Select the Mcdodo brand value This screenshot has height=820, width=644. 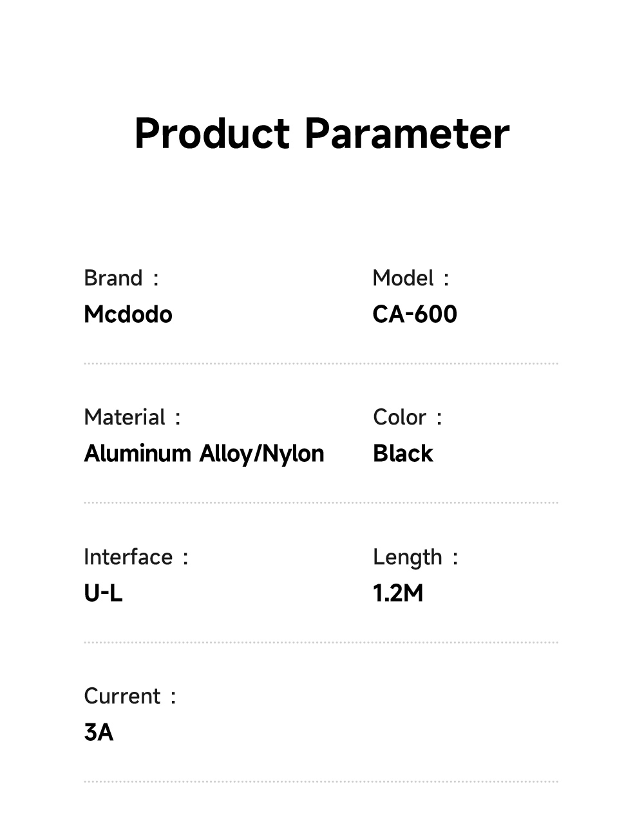point(128,314)
